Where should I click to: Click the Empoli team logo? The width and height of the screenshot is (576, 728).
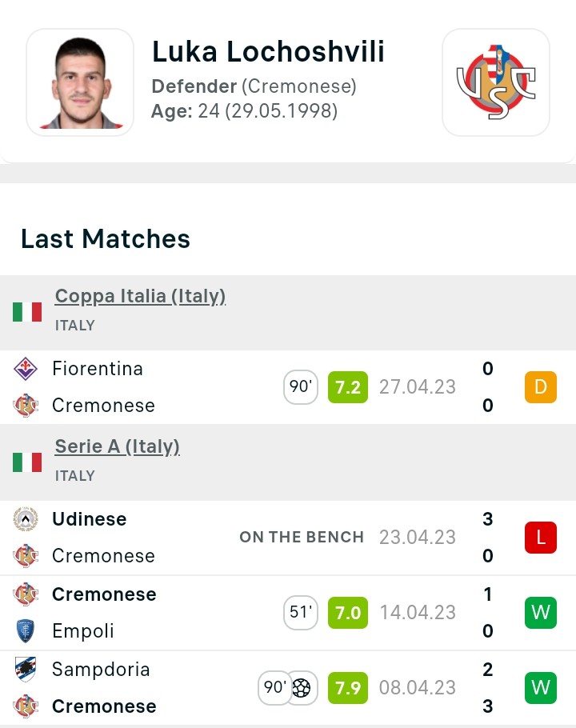point(26,631)
